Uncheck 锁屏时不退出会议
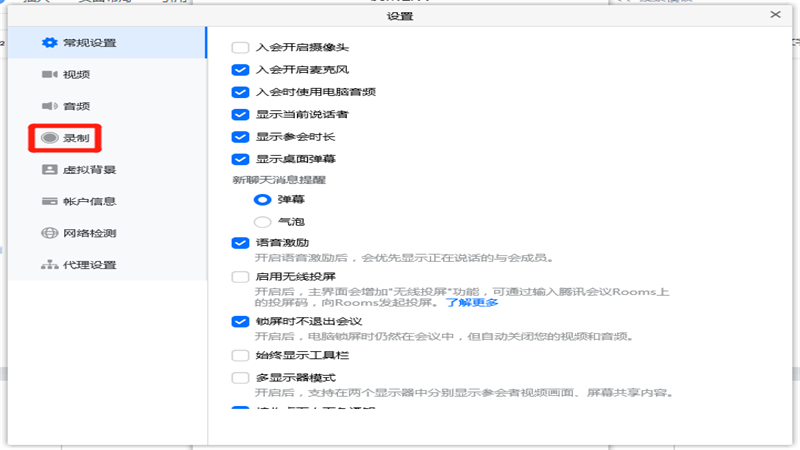This screenshot has width=800, height=450. (240, 321)
